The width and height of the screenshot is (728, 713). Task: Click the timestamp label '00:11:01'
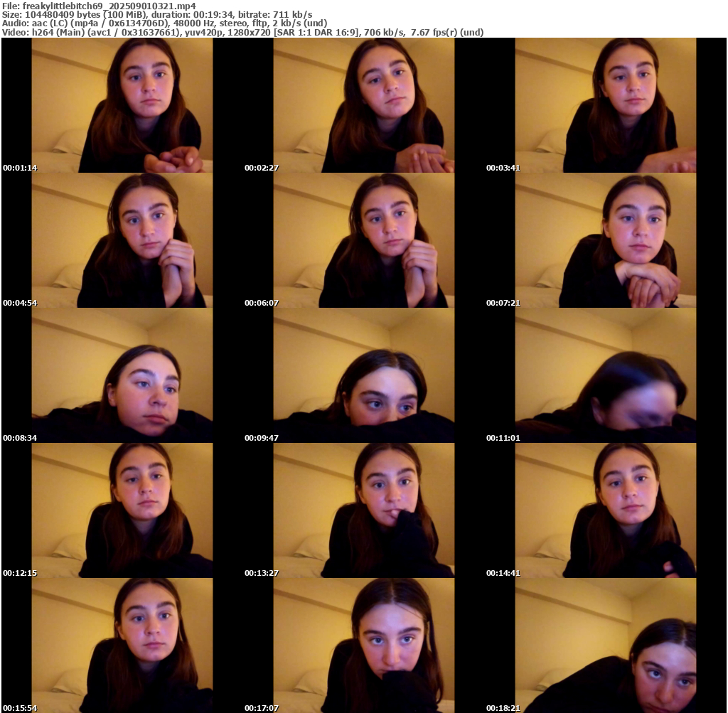pyautogui.click(x=503, y=438)
